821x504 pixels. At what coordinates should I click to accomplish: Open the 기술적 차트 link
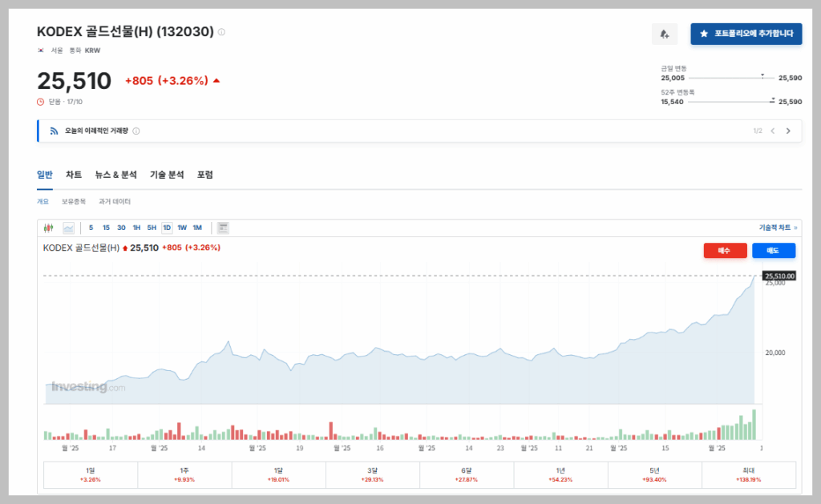coord(778,228)
